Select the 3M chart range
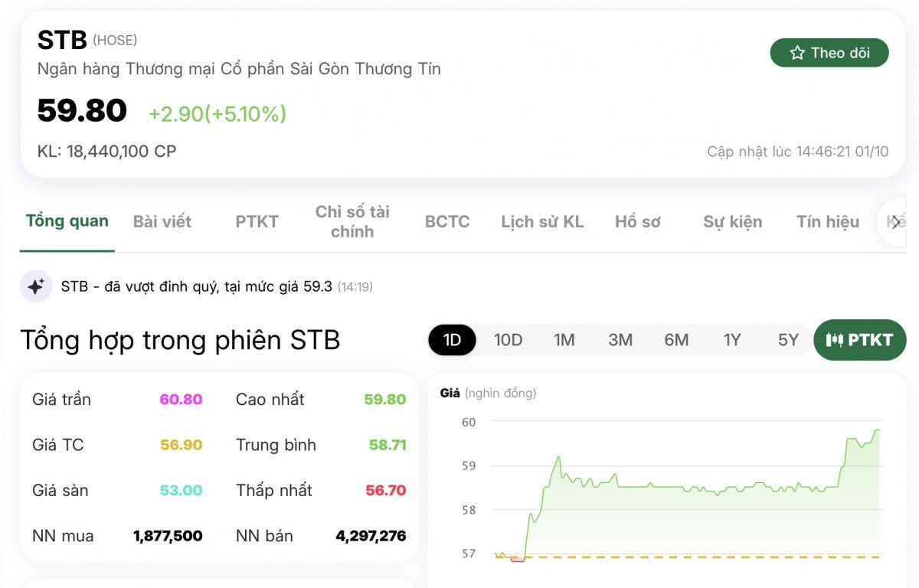This screenshot has height=588, width=919. [x=620, y=340]
